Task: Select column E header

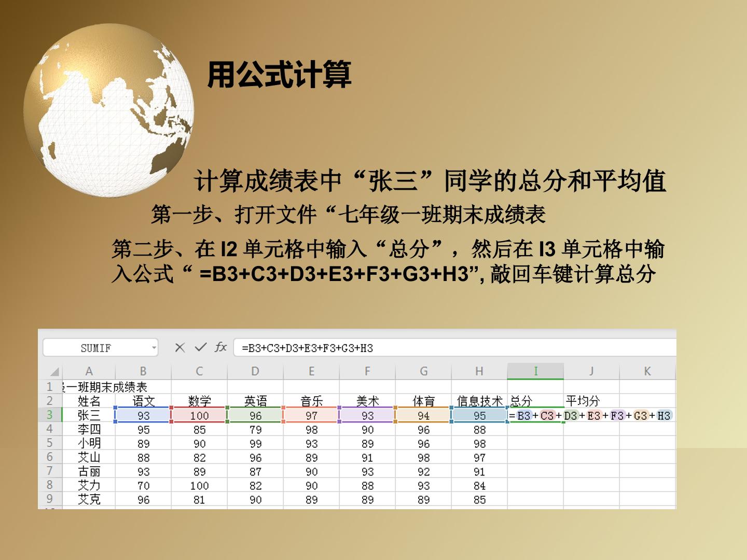Action: 311,371
